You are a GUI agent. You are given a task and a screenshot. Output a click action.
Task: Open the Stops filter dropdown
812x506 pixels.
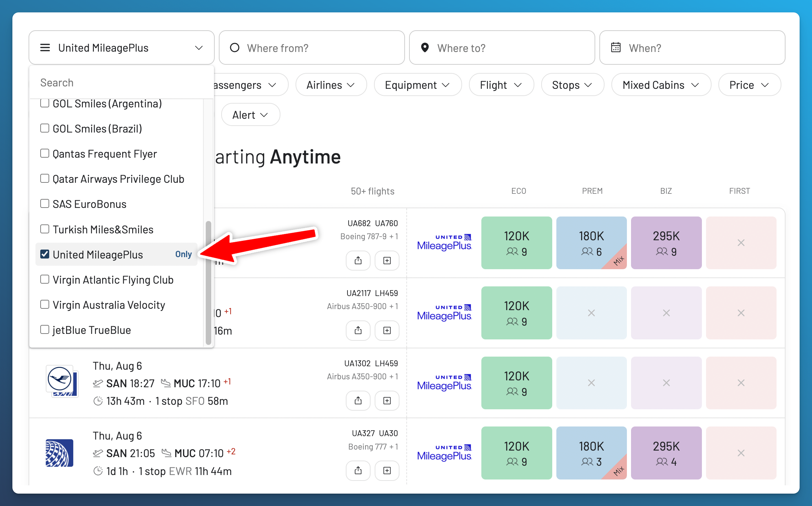click(x=573, y=85)
